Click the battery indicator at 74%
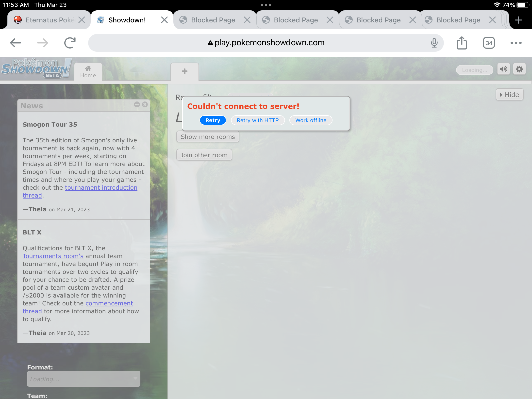Image resolution: width=532 pixels, height=399 pixels. click(522, 5)
